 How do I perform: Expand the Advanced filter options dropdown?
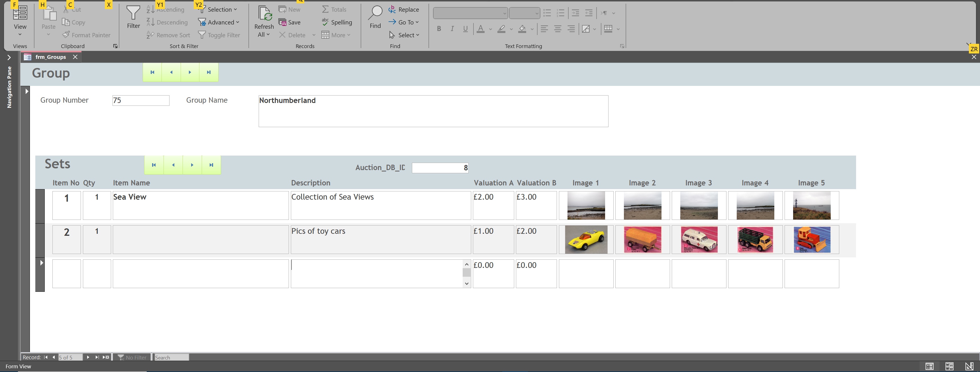click(x=221, y=22)
